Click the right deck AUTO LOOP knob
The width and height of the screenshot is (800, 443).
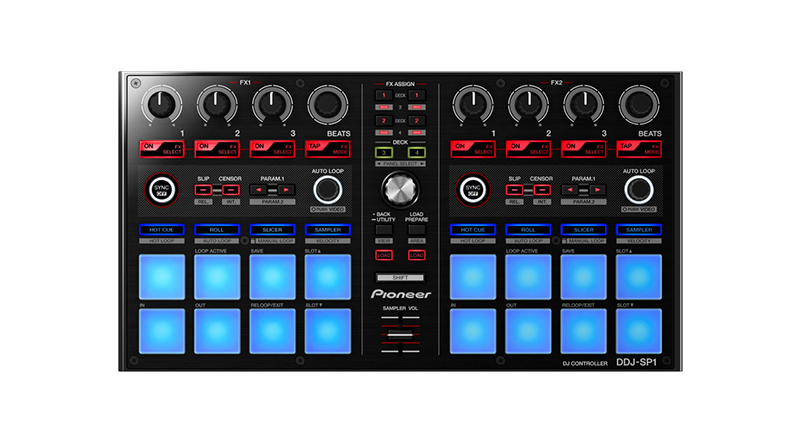pos(639,190)
